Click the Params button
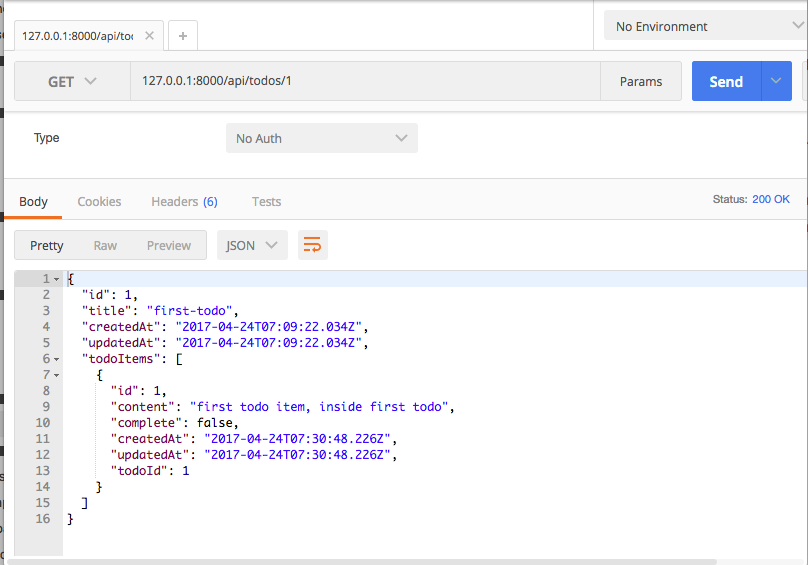 641,81
